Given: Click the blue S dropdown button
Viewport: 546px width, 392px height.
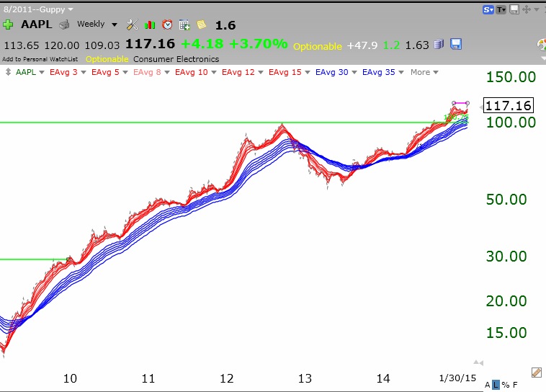Looking at the screenshot, I should (488, 10).
